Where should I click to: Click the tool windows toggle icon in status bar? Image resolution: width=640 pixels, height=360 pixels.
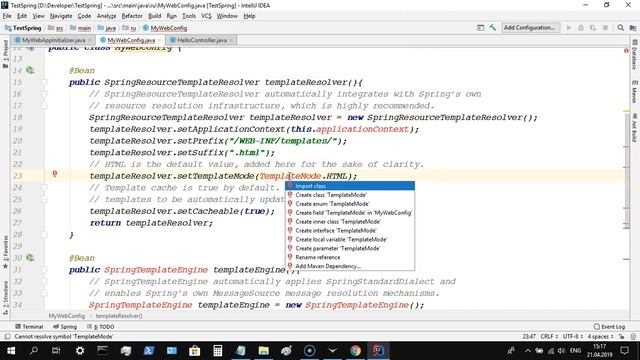7,337
